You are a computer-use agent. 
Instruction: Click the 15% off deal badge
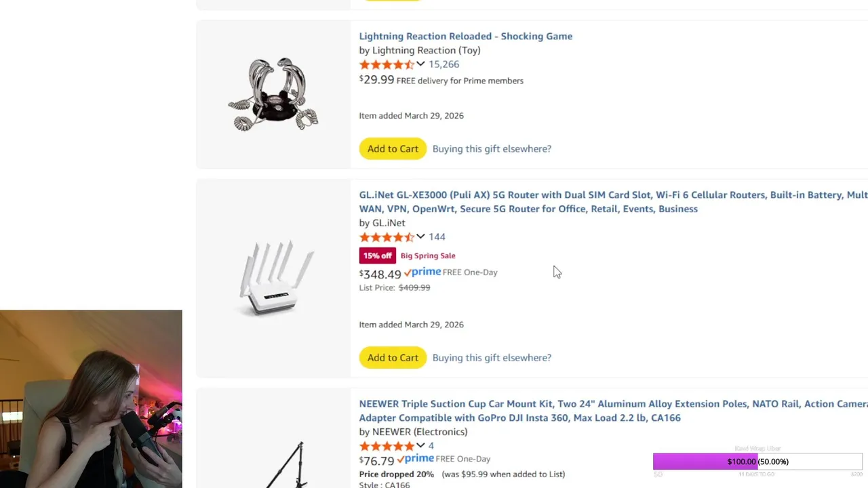377,256
